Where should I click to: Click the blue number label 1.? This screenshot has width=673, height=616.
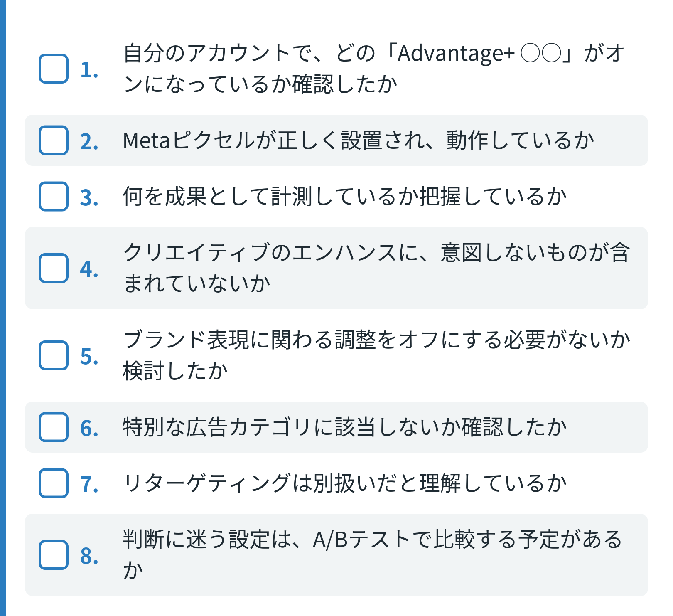89,69
